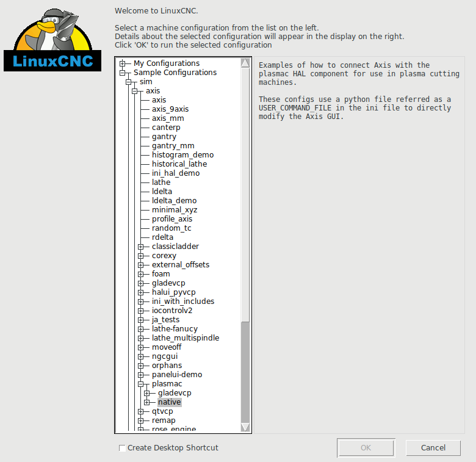Expand the gladevcp folder under sim
476x462 pixels.
point(140,283)
